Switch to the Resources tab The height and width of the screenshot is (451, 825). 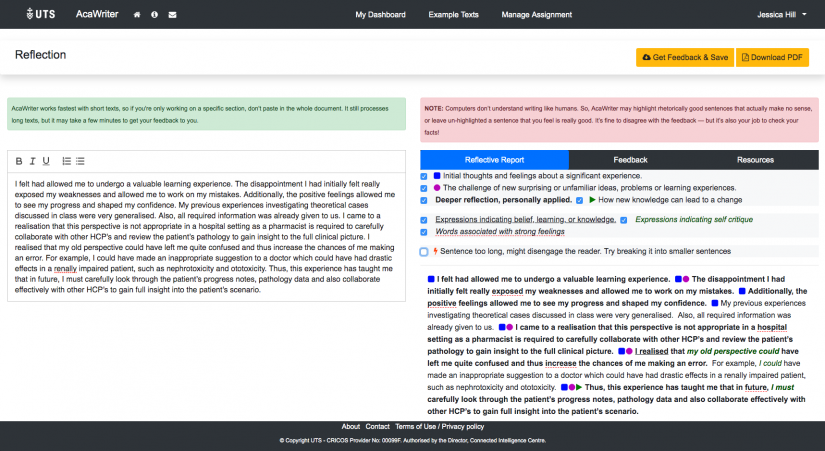(755, 160)
